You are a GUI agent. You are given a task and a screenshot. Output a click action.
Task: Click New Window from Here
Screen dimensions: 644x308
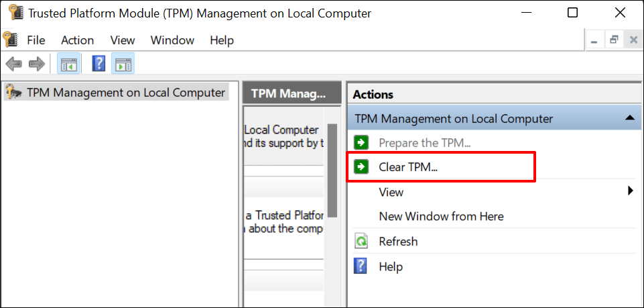tap(441, 216)
